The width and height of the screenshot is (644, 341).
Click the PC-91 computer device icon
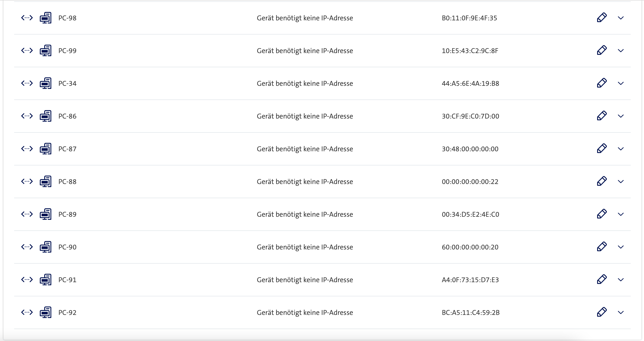[46, 280]
